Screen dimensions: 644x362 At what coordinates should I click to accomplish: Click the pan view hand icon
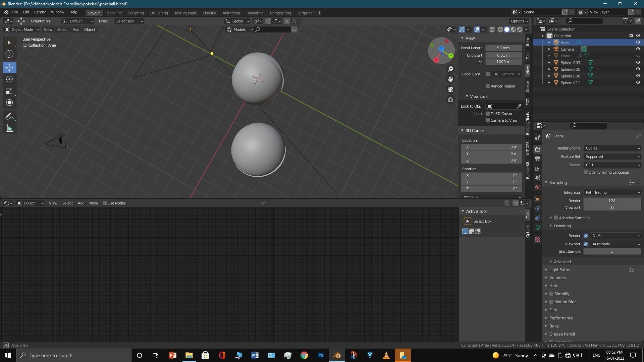pos(450,79)
